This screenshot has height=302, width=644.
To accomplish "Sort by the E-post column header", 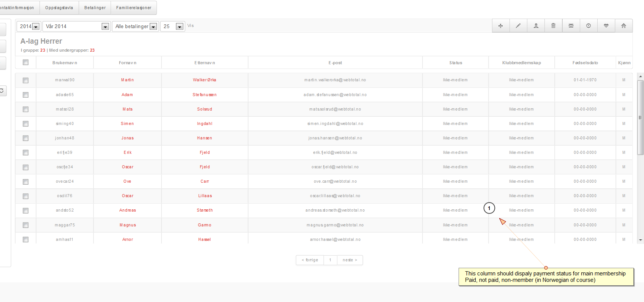I will [x=335, y=63].
